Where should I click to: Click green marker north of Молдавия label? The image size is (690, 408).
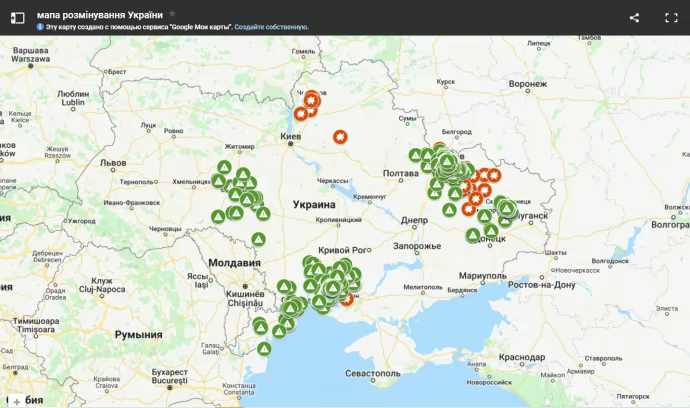(258, 239)
